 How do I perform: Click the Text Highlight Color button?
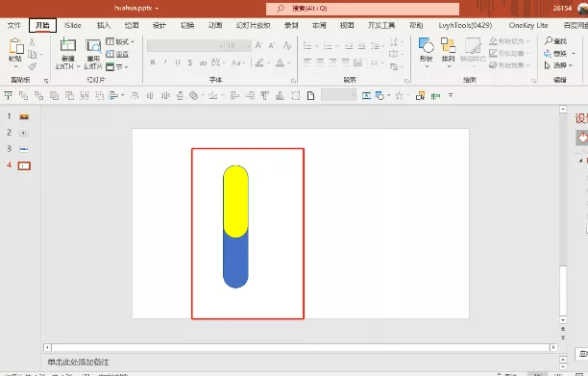click(x=259, y=63)
